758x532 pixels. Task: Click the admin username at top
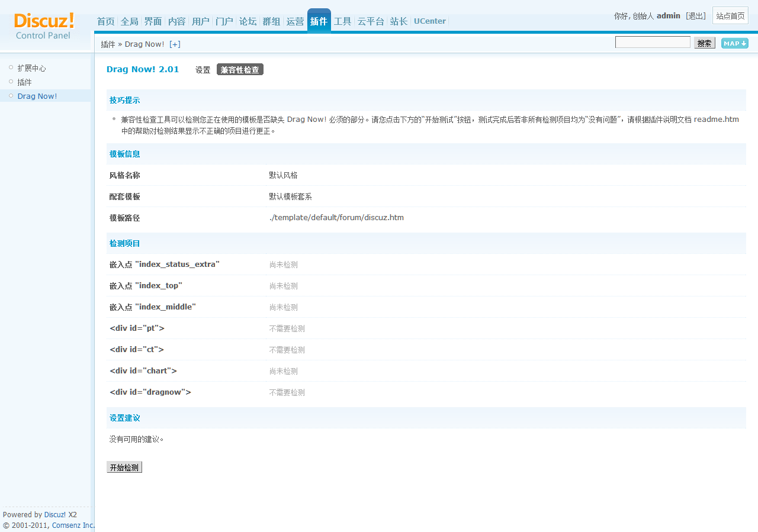pos(669,16)
